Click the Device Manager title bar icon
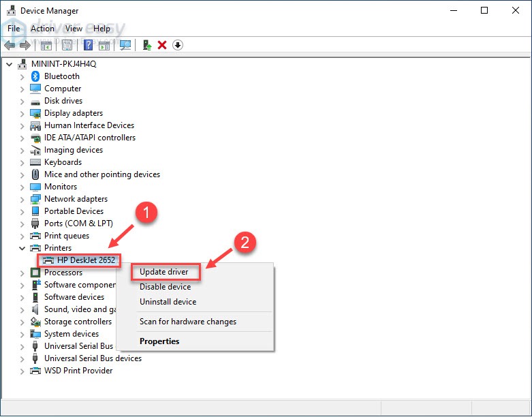The image size is (532, 417). tap(11, 10)
